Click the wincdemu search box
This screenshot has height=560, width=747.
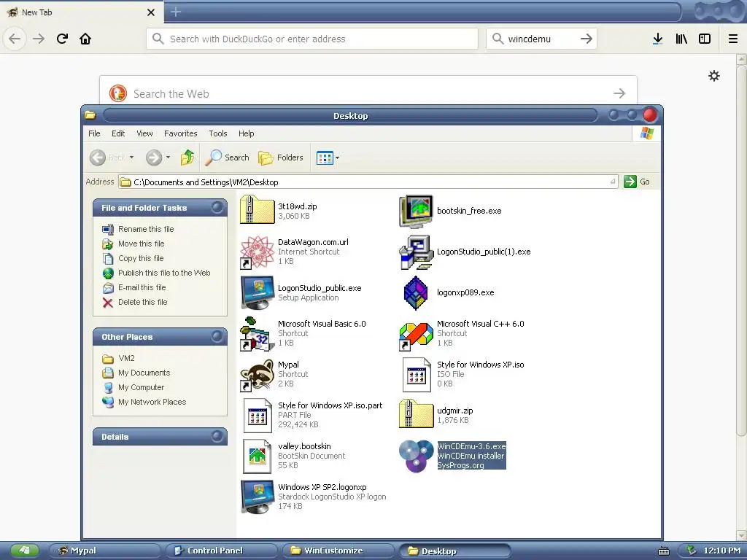point(541,39)
